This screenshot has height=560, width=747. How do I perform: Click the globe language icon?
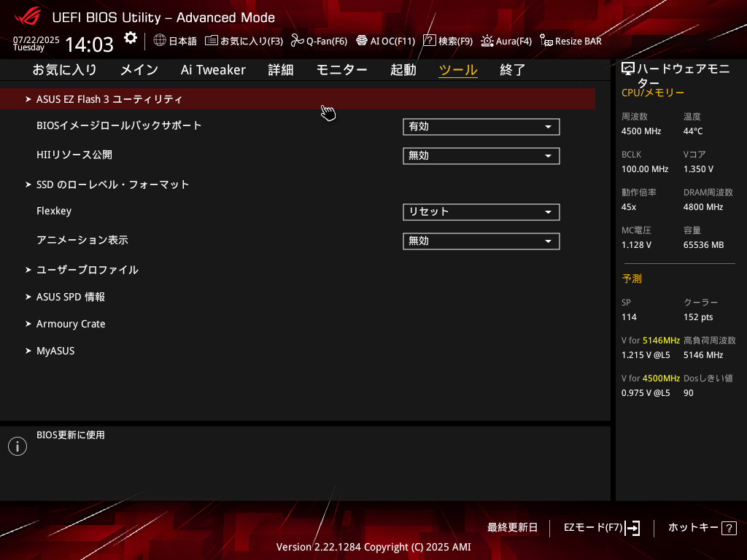click(x=160, y=41)
